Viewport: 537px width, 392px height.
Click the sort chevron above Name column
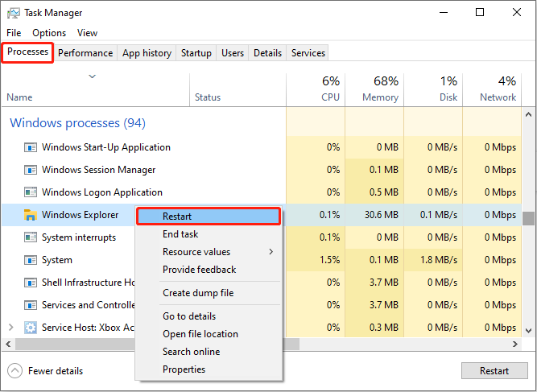pyautogui.click(x=92, y=76)
